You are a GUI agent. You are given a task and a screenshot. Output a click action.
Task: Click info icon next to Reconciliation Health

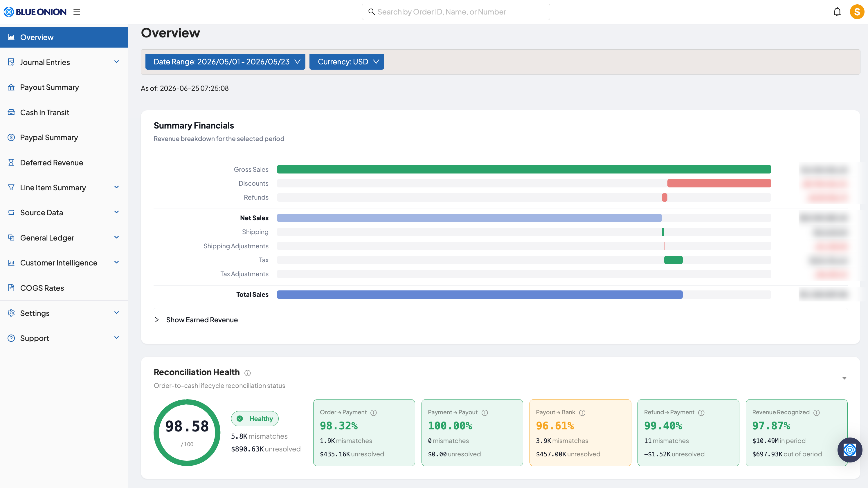coord(248,373)
